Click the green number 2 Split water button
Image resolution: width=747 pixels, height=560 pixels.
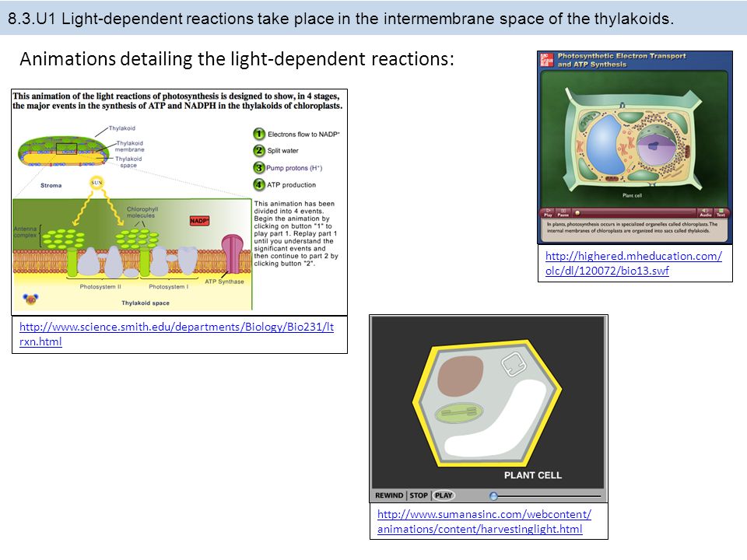(258, 150)
